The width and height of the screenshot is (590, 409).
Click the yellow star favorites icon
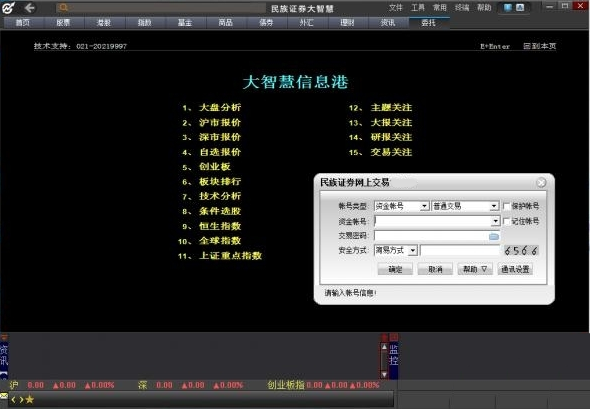coord(29,399)
